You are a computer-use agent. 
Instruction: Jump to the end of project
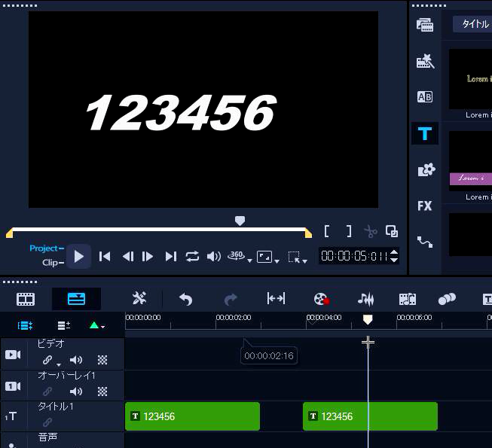click(x=171, y=257)
